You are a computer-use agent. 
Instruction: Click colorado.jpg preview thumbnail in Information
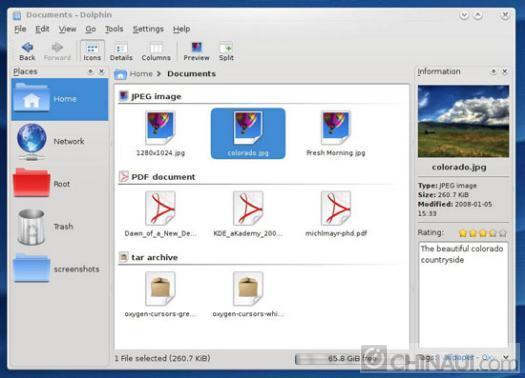(463, 121)
